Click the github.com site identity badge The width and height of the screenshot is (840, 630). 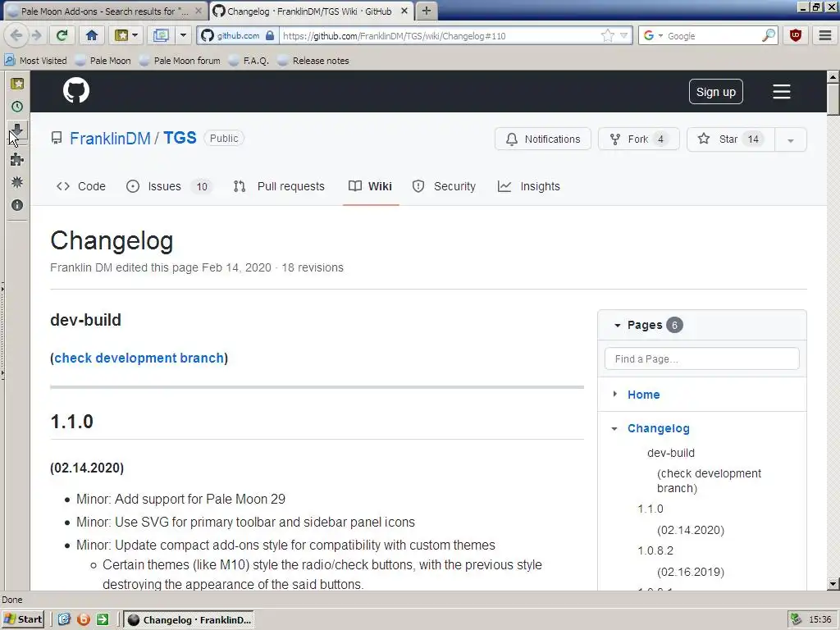tap(237, 36)
